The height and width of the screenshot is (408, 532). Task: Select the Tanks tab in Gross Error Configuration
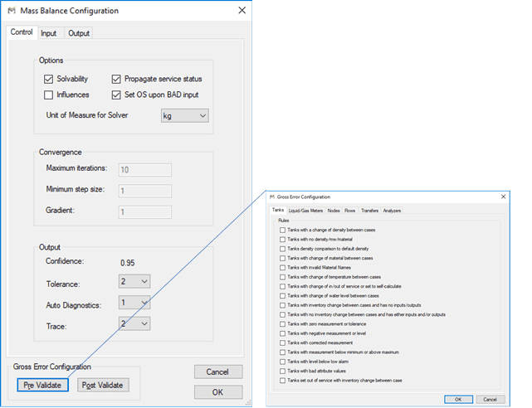tap(278, 210)
